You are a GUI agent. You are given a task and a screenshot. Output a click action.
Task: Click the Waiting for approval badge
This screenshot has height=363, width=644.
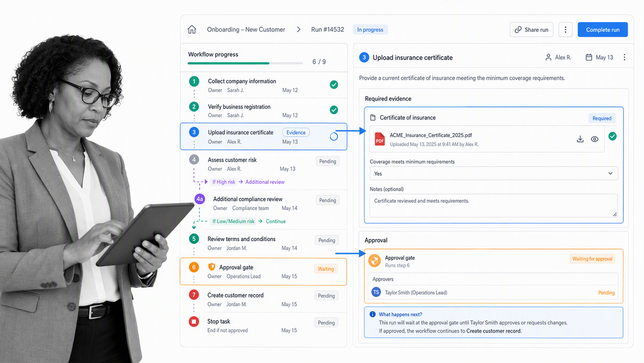(x=593, y=259)
